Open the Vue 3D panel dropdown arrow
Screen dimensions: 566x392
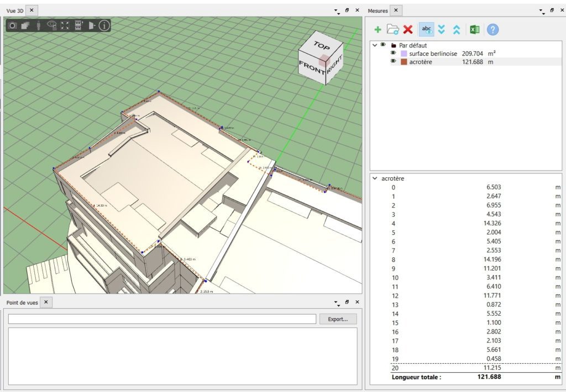(337, 11)
